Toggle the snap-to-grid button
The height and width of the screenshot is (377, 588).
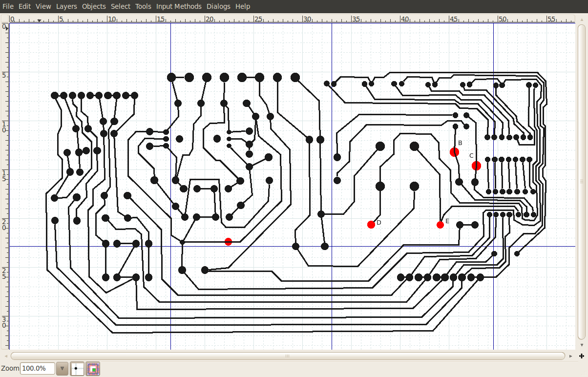[77, 369]
